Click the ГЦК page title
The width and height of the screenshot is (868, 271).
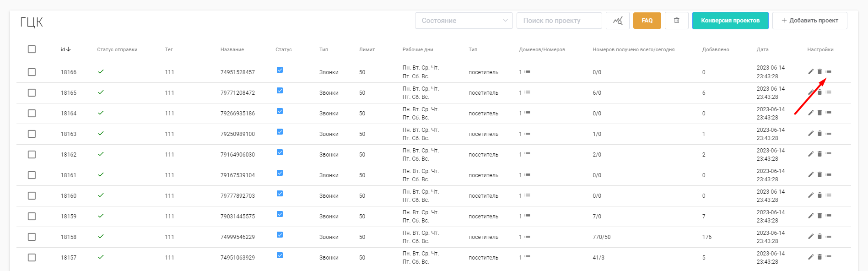[32, 22]
